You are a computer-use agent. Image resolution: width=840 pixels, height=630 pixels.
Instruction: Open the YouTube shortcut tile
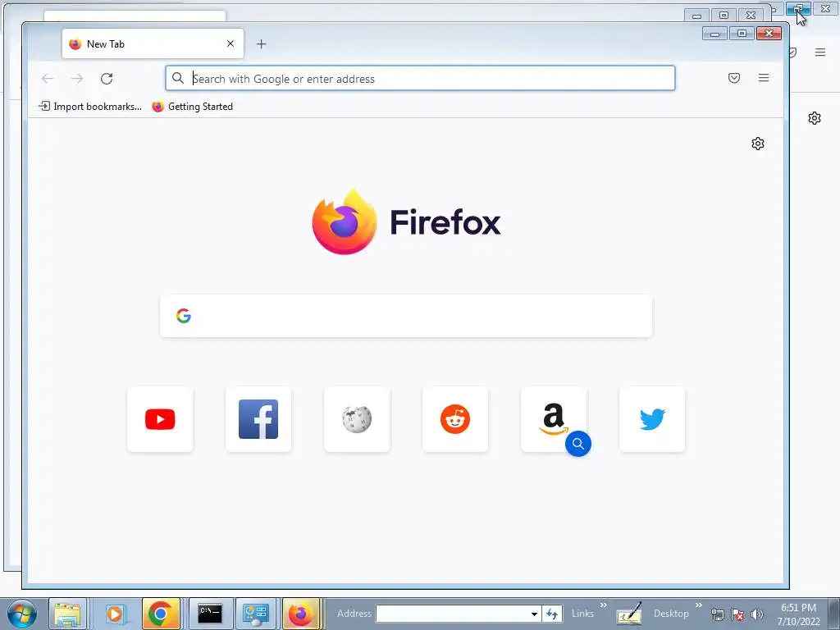click(x=160, y=419)
